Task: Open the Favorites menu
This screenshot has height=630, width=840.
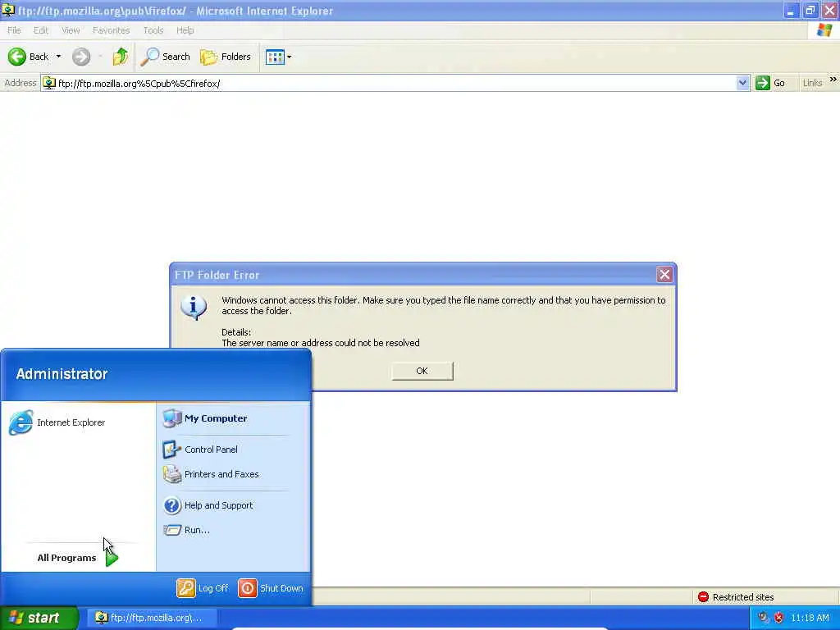Action: point(111,30)
